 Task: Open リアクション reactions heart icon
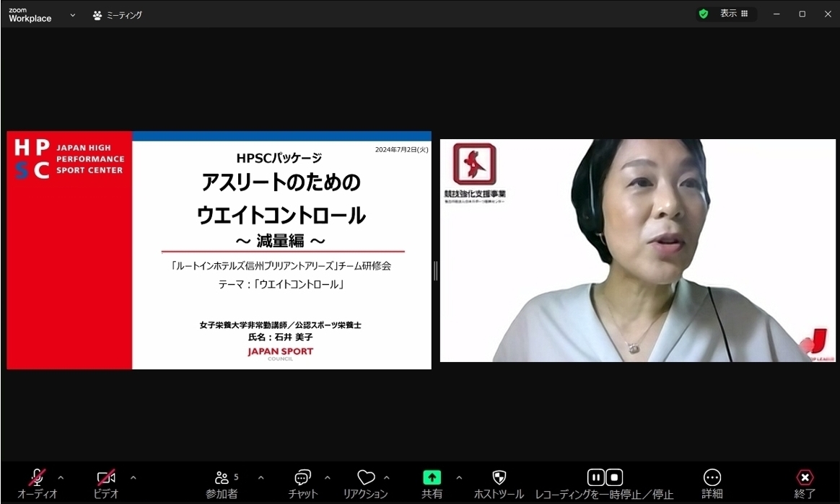click(x=366, y=478)
